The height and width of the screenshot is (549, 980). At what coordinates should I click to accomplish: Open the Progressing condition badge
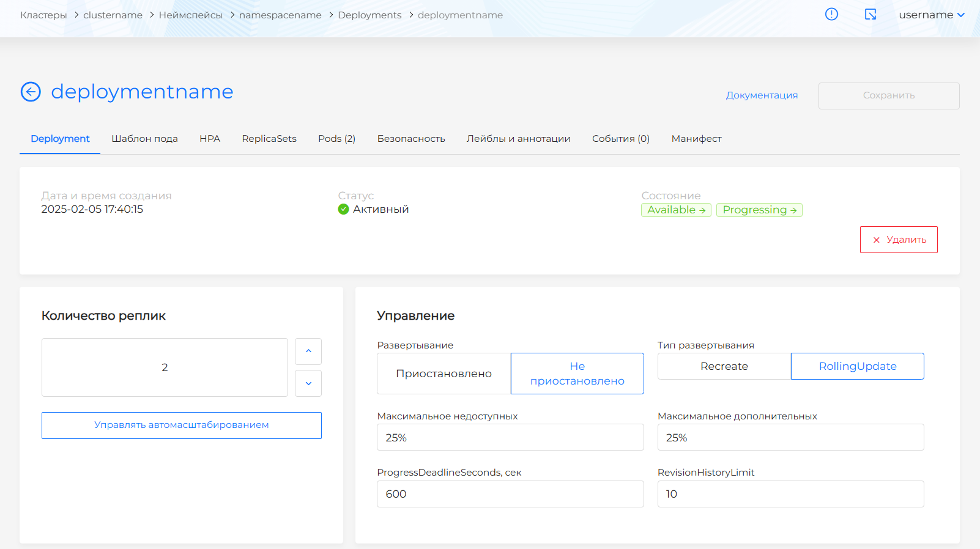(759, 210)
